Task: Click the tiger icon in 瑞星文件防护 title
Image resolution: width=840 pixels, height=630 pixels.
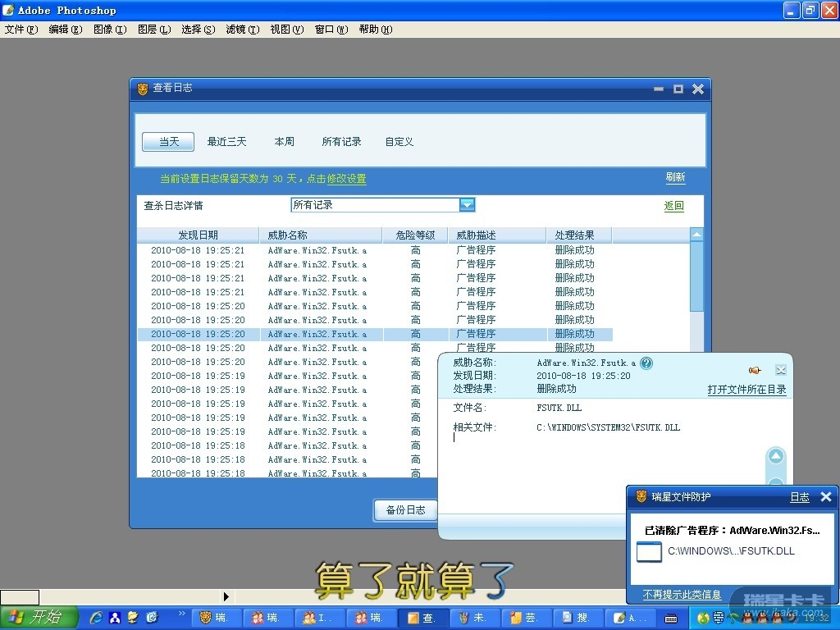Action: click(x=641, y=496)
